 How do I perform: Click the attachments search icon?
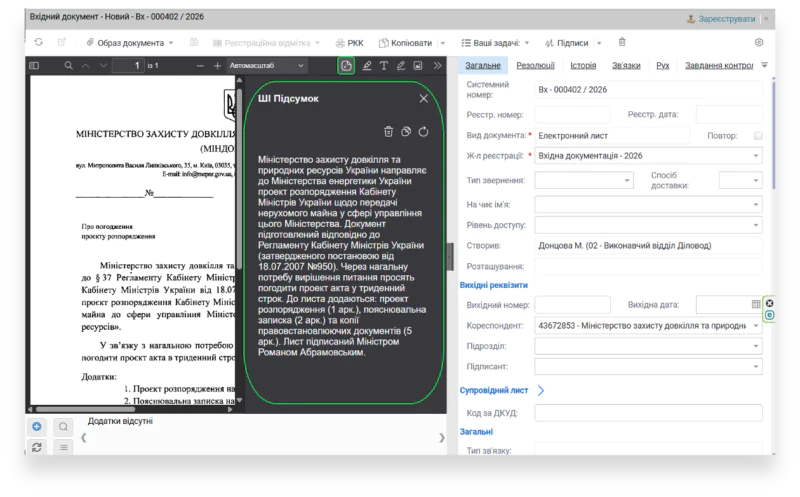[63, 427]
